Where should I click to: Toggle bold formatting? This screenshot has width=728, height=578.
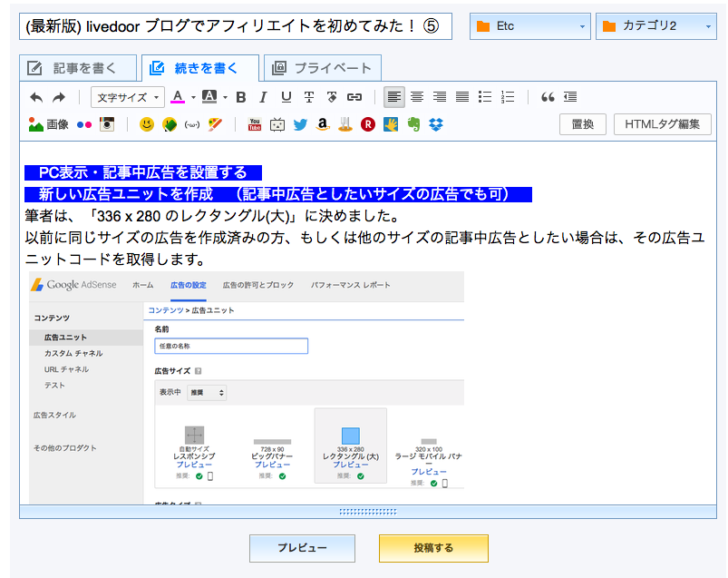pos(240,97)
